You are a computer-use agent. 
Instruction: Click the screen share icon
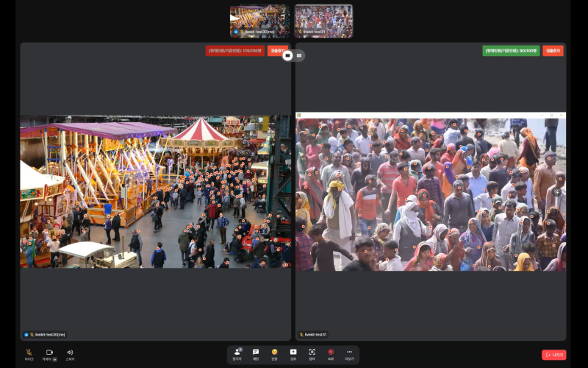coord(293,353)
